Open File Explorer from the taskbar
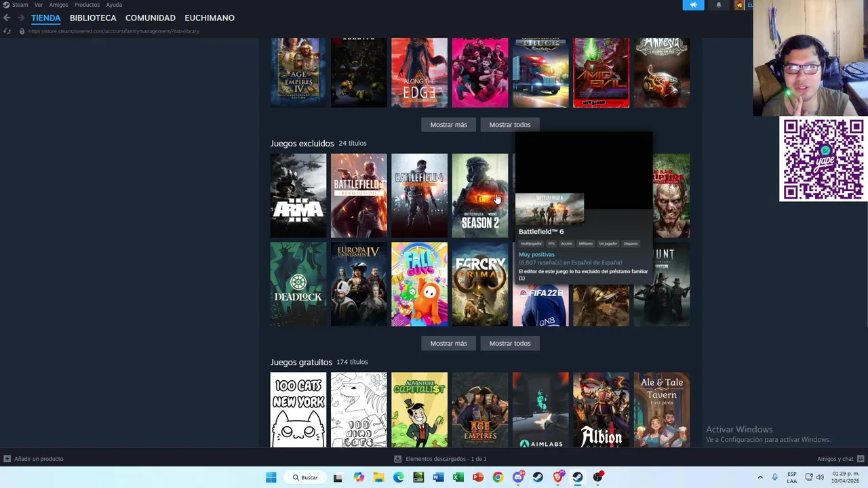 pyautogui.click(x=378, y=477)
